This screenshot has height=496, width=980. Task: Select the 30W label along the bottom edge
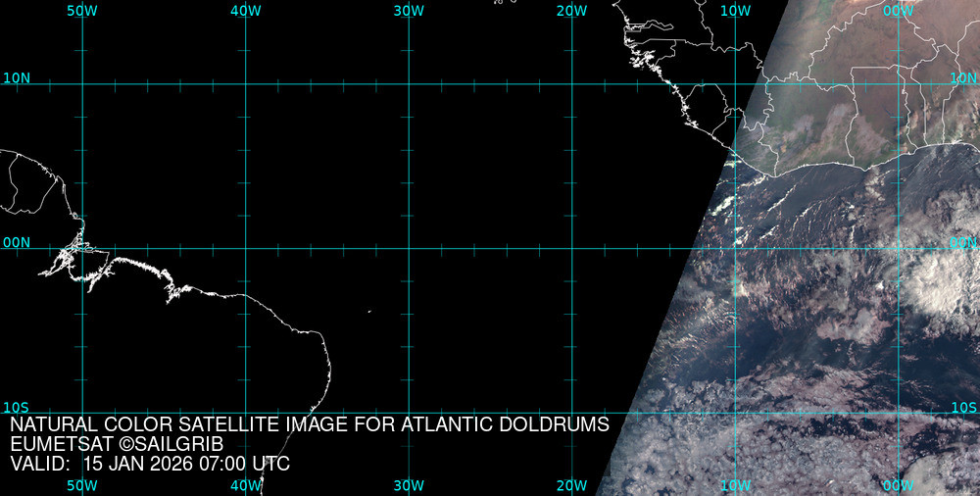[x=409, y=485]
